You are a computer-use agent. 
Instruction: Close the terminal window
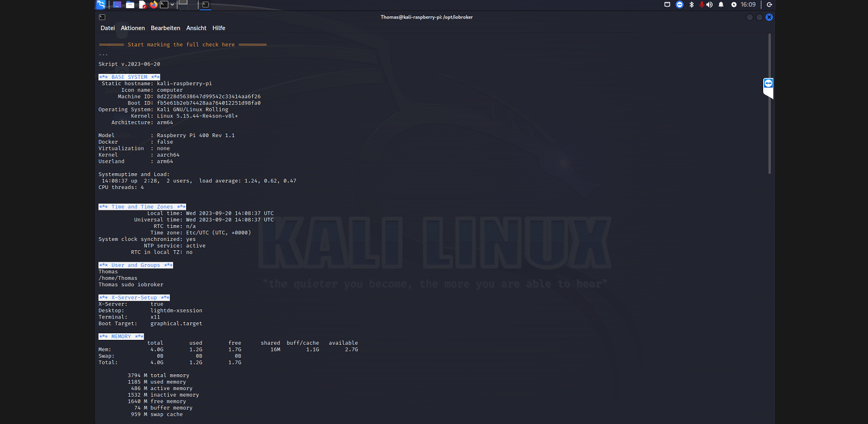(x=769, y=17)
